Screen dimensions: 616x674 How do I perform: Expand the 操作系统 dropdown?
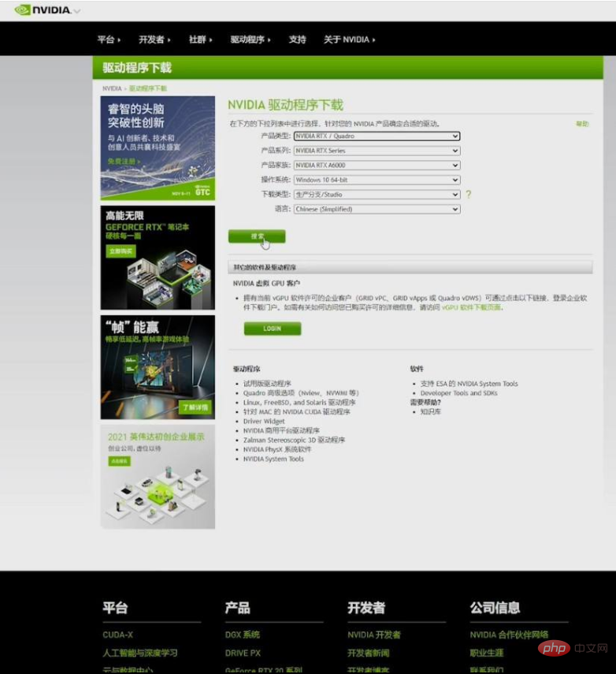[377, 180]
